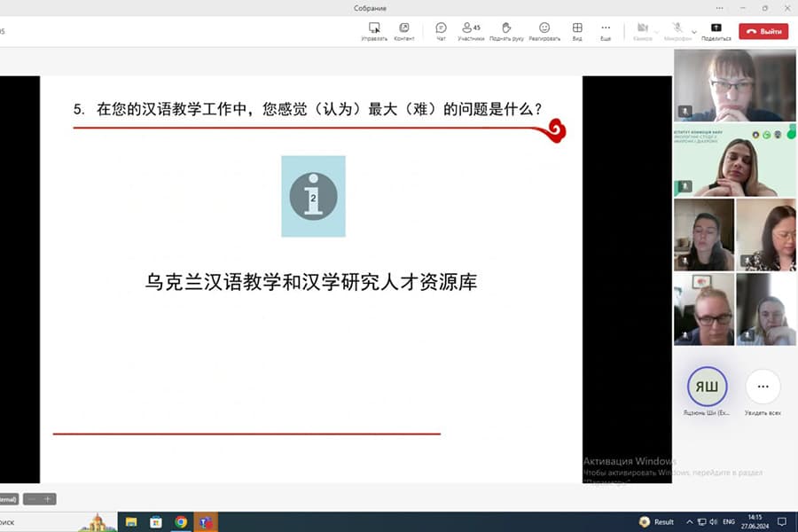Click the Управлять control icon
The image size is (798, 532).
(x=374, y=31)
